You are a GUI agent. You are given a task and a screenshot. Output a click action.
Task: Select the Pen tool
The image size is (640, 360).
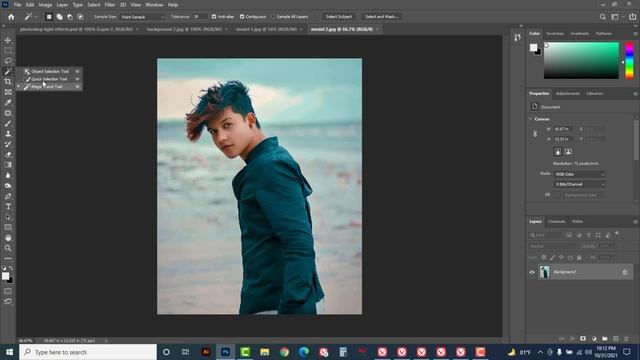point(8,196)
